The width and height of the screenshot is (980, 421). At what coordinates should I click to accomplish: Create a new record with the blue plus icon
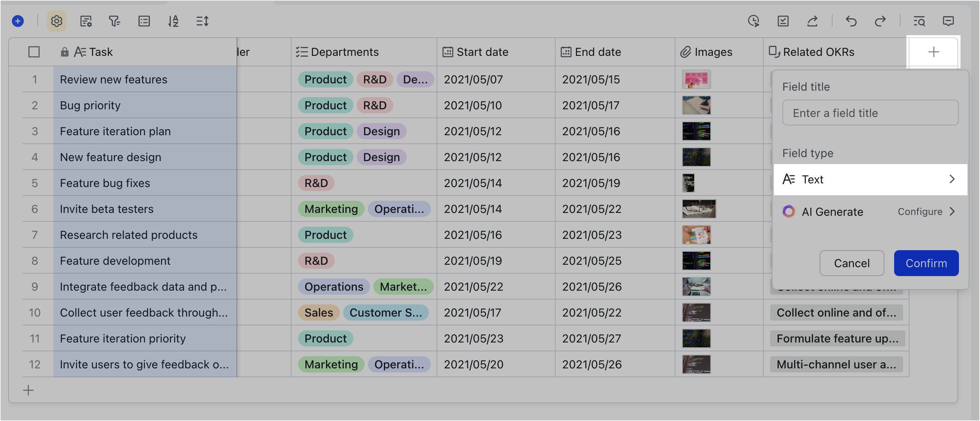[x=18, y=21]
